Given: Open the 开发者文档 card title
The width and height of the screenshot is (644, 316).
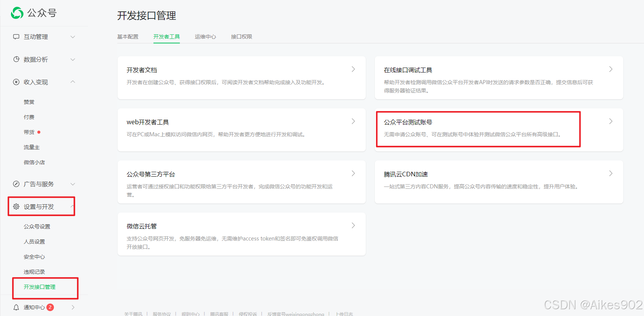Looking at the screenshot, I should click(142, 70).
